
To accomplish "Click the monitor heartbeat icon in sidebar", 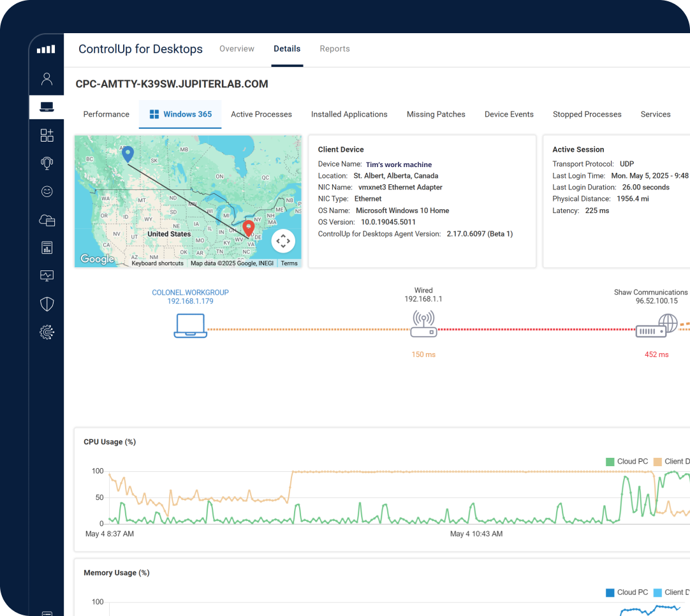I will 47,275.
